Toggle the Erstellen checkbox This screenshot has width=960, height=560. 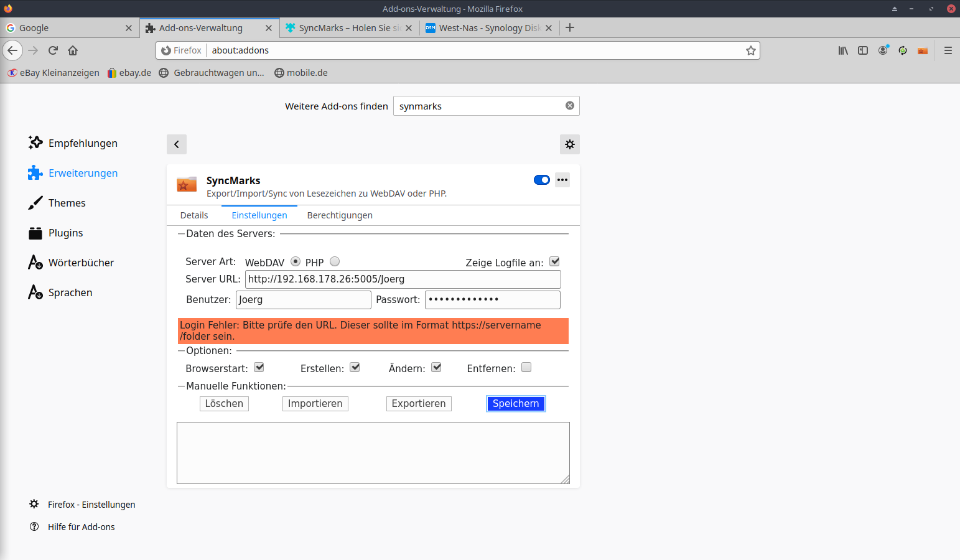(x=355, y=367)
